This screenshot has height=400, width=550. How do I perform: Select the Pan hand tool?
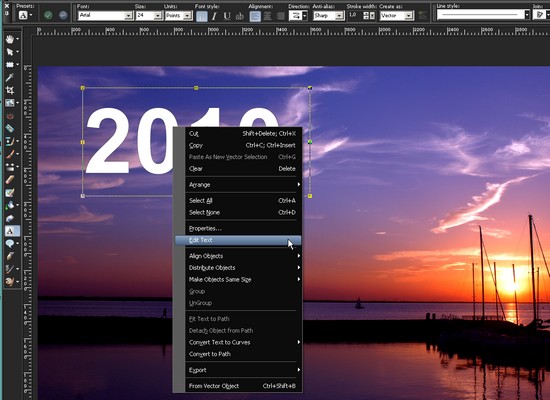pos(10,39)
